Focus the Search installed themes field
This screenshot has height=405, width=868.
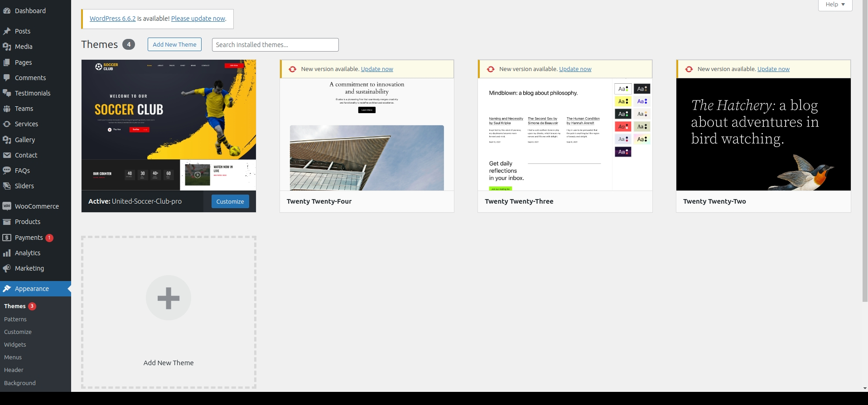[275, 45]
